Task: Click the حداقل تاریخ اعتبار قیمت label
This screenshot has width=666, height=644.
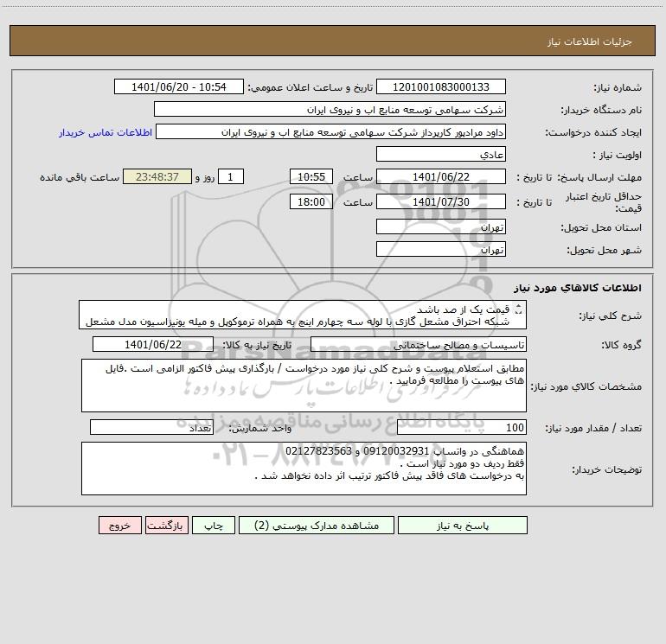Action: pyautogui.click(x=604, y=202)
